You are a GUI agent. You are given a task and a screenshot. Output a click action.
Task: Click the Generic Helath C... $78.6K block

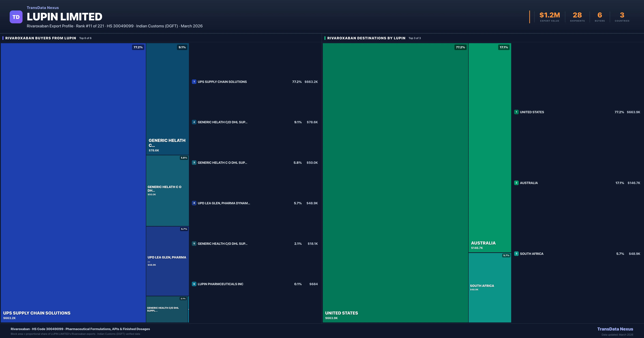(x=167, y=99)
